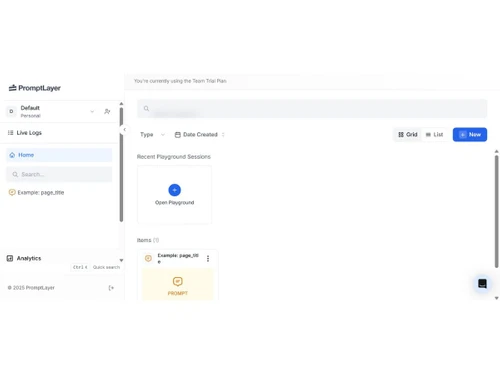Click the invite member icon

tap(107, 111)
